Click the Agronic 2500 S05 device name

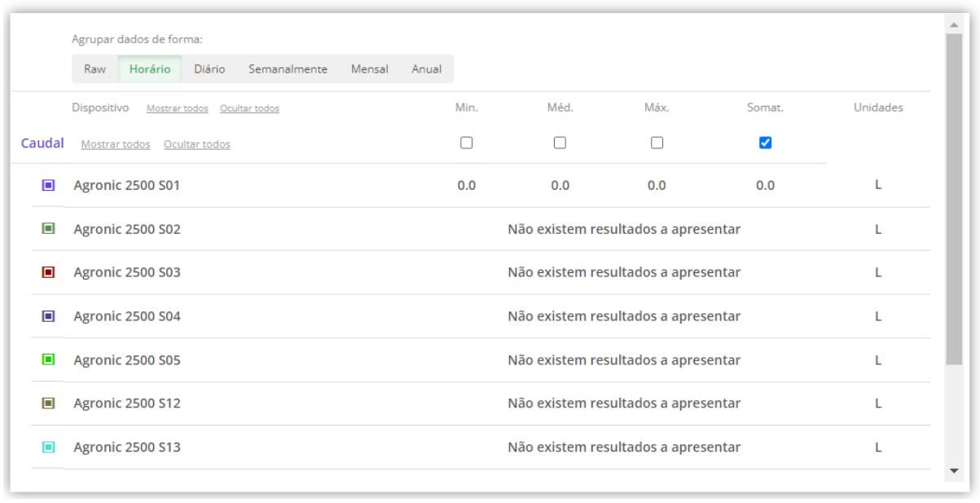[x=127, y=360]
